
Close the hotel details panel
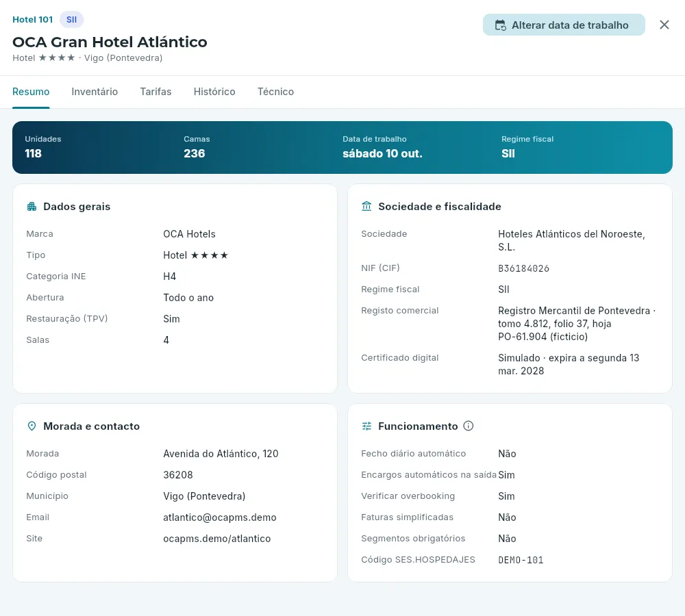(x=664, y=25)
